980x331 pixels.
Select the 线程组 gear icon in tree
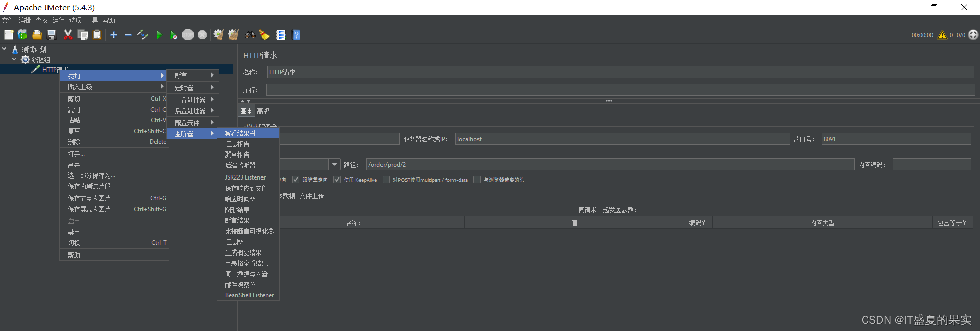25,60
